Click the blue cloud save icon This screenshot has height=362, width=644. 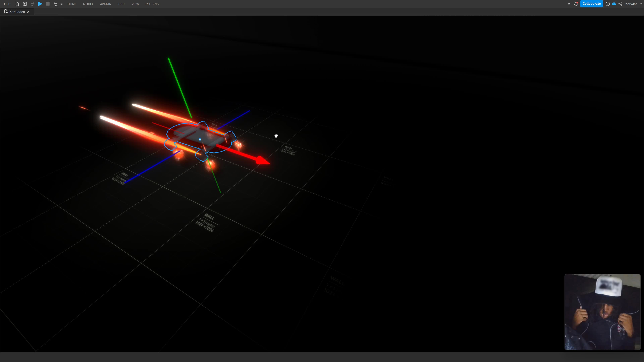[614, 4]
